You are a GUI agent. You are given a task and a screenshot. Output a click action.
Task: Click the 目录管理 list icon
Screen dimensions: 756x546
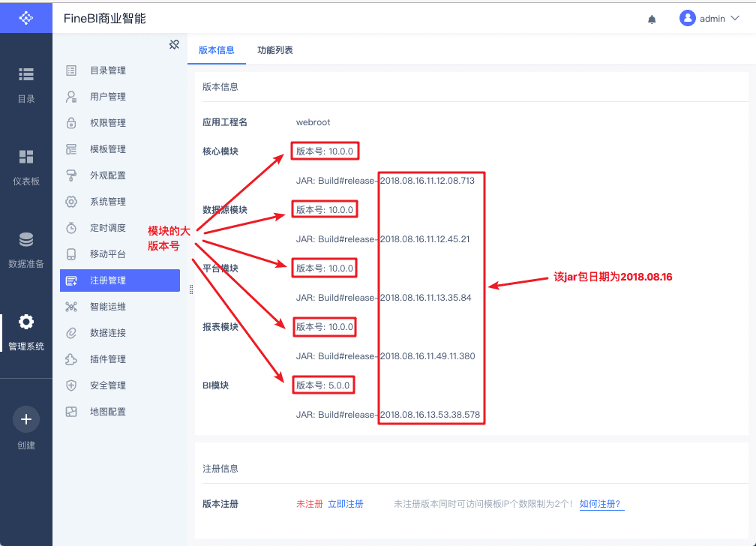point(71,70)
